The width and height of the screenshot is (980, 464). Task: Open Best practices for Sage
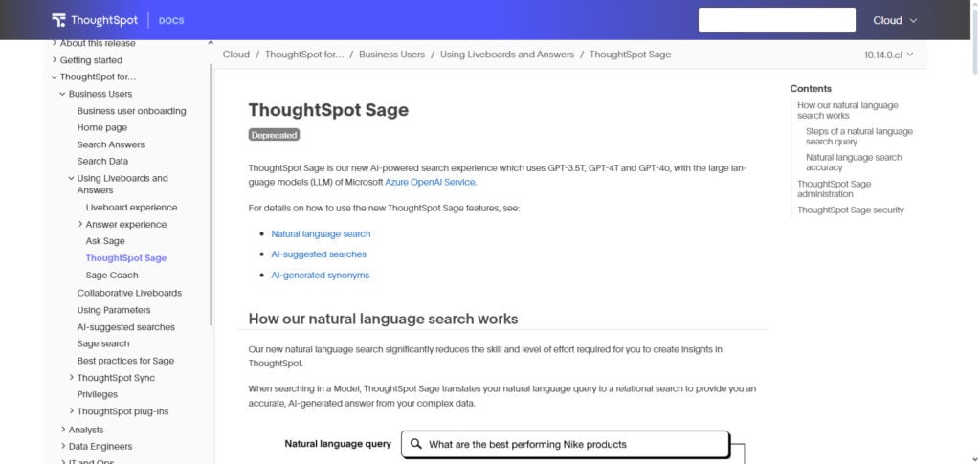click(125, 361)
